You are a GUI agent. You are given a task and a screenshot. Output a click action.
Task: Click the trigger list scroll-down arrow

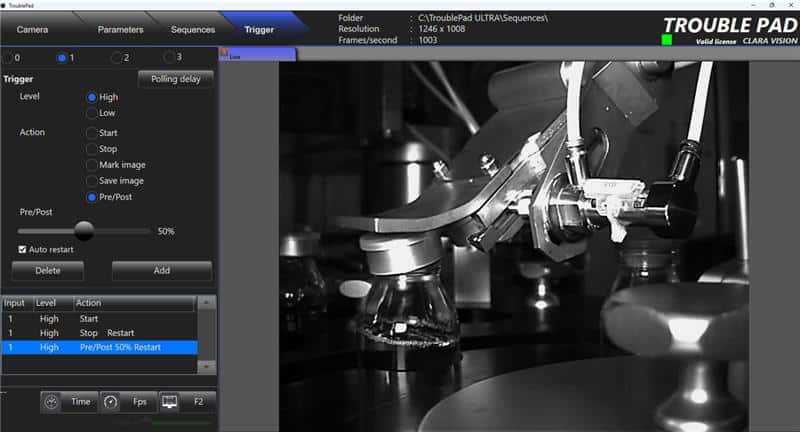click(x=207, y=366)
